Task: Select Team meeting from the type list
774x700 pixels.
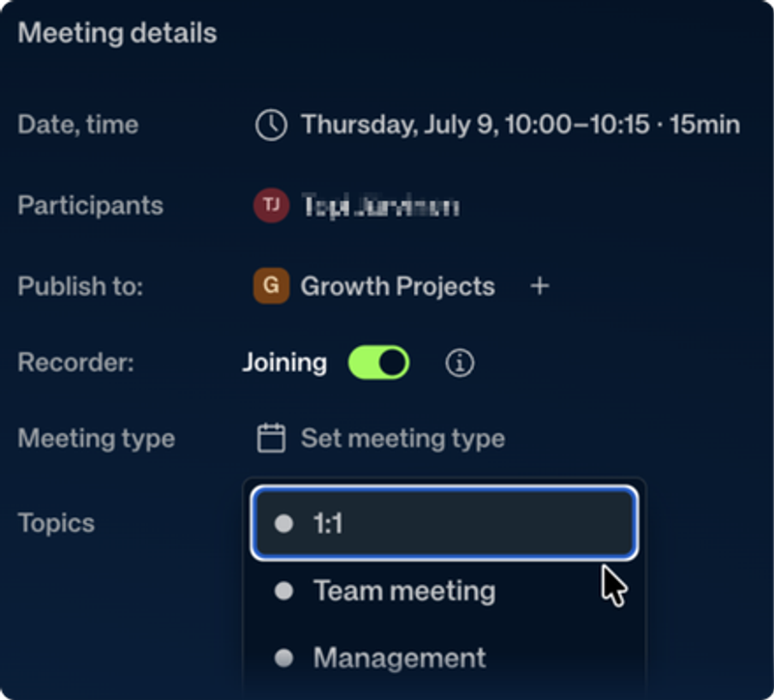Action: pyautogui.click(x=444, y=591)
